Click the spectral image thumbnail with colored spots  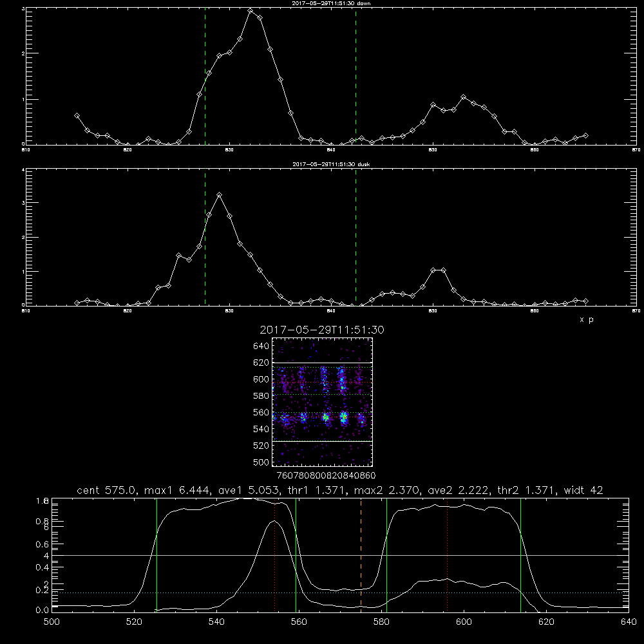coord(323,402)
